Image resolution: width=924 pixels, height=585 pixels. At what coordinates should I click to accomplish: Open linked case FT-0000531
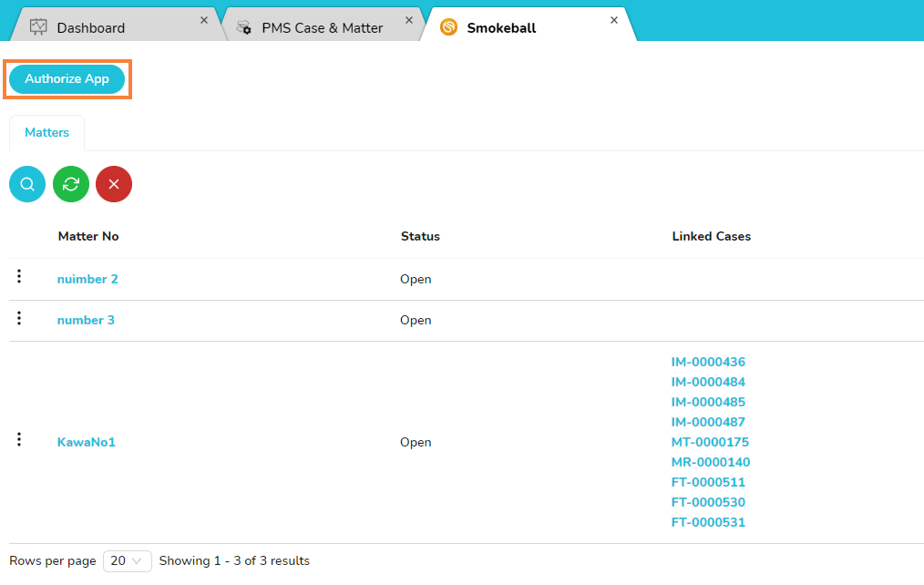(708, 522)
